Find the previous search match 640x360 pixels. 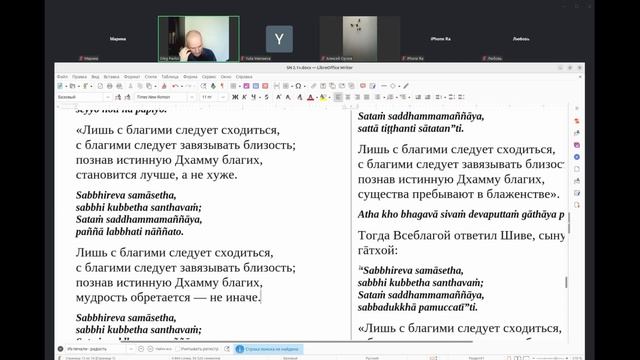(x=141, y=349)
